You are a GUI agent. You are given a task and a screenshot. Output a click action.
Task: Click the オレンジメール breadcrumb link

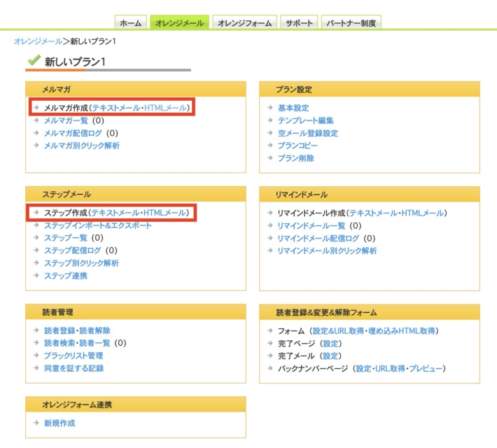38,41
